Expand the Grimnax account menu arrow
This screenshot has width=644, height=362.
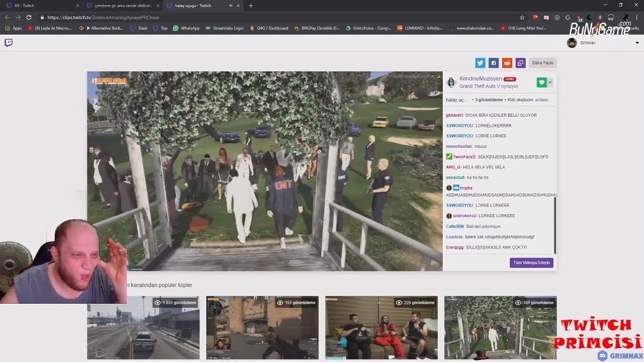click(x=637, y=43)
